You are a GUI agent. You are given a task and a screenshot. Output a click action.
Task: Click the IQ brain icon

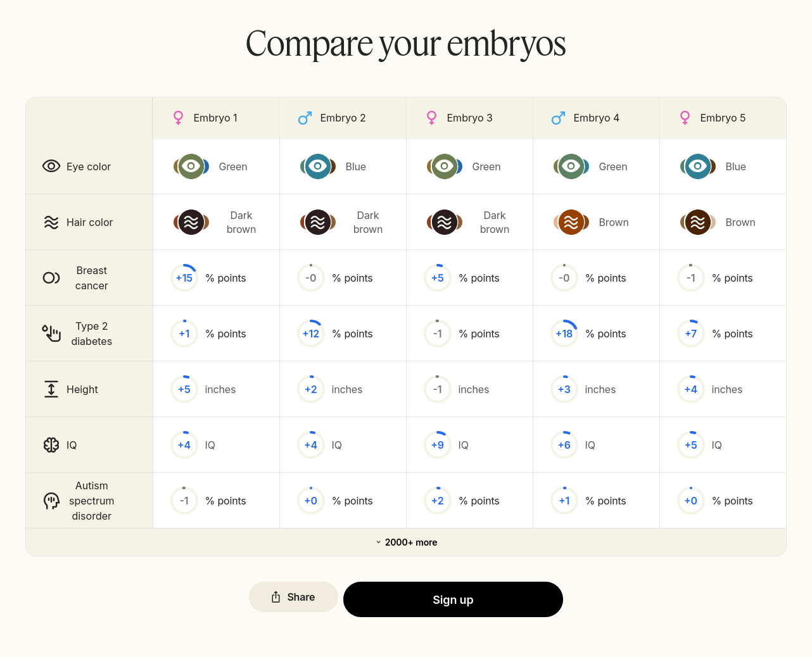click(51, 445)
